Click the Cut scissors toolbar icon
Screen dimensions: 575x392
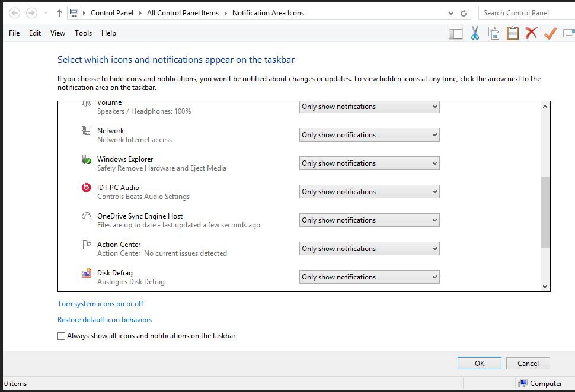(475, 33)
